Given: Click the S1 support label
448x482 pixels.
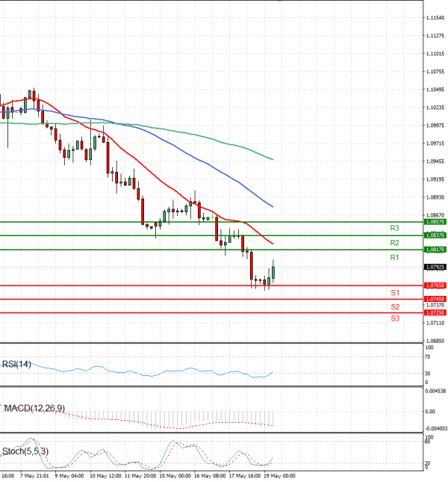Looking at the screenshot, I should pos(395,293).
